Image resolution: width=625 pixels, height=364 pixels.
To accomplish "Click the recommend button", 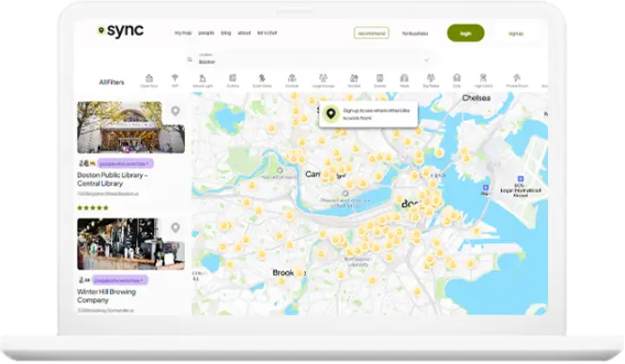I will tap(371, 33).
